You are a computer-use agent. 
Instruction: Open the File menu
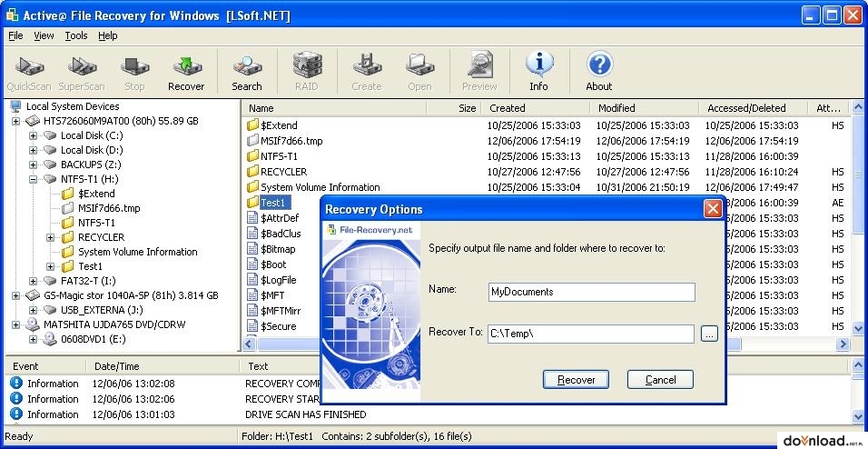pos(15,35)
